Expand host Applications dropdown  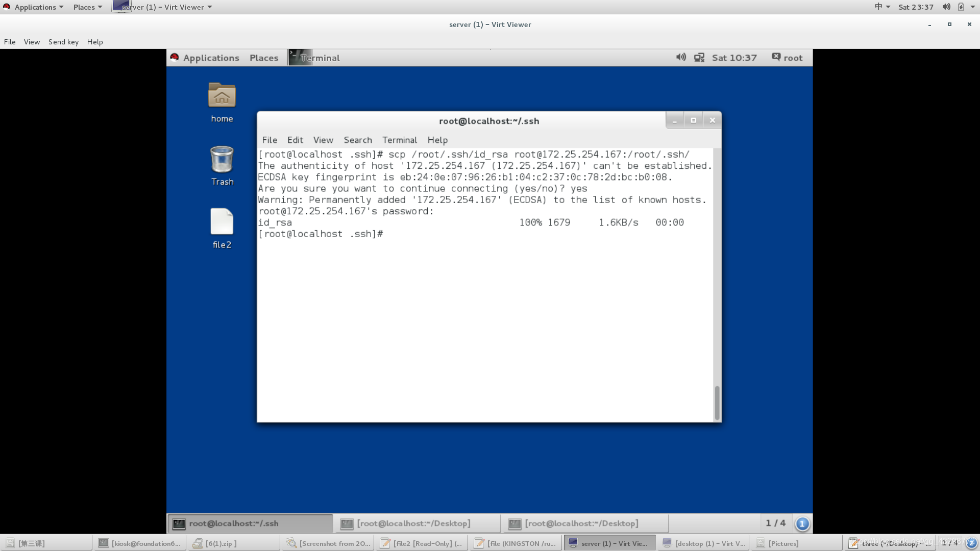[x=39, y=7]
